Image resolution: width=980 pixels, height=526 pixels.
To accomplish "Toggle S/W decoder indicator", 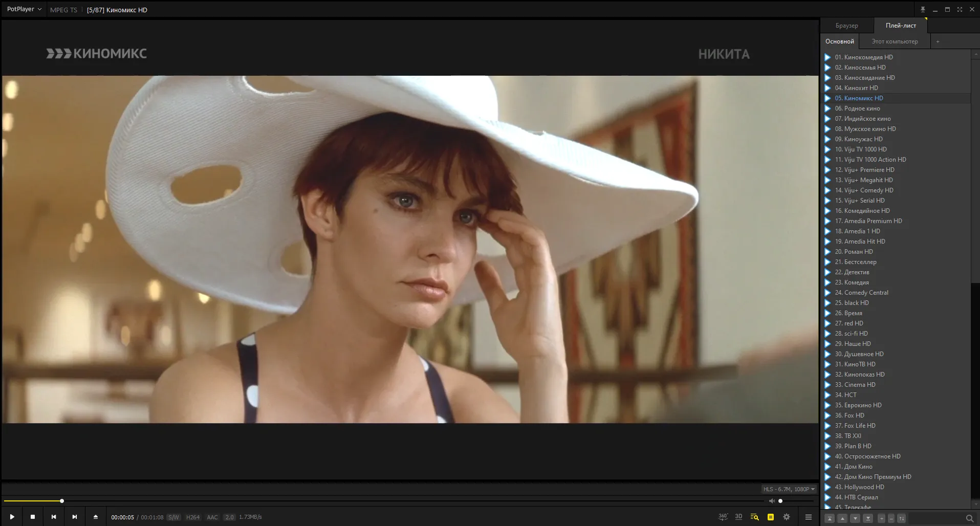I will click(173, 517).
